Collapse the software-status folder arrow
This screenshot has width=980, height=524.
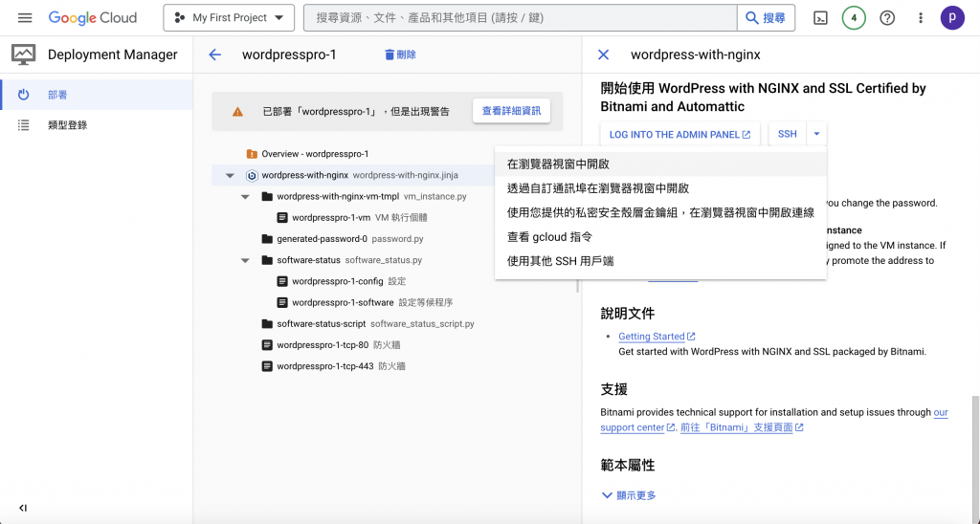pyautogui.click(x=246, y=260)
